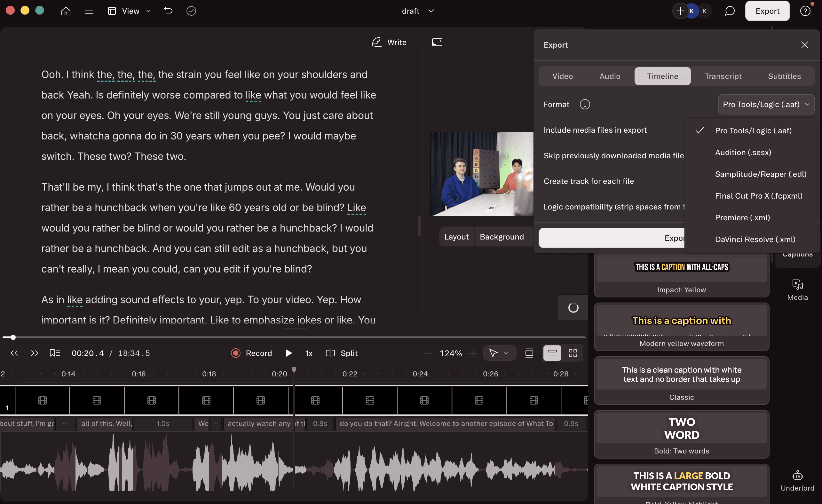The width and height of the screenshot is (822, 504).
Task: Add a timeline bookmark marker
Action: click(x=55, y=353)
